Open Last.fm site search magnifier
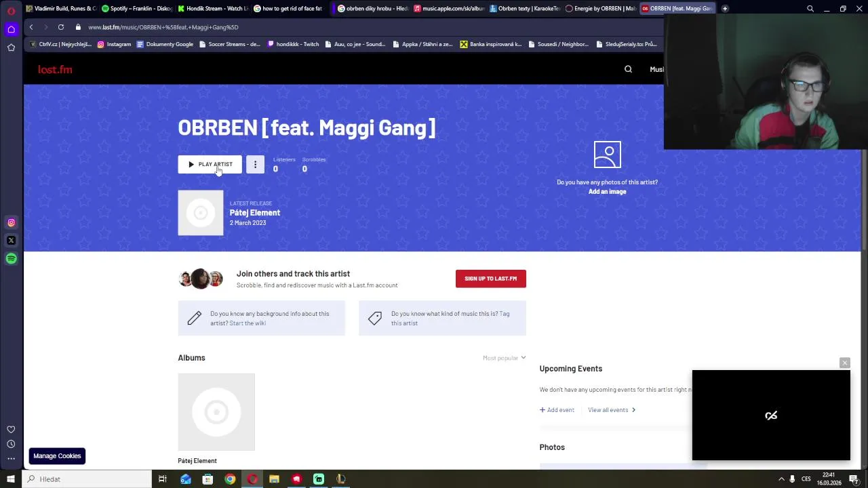Image resolution: width=868 pixels, height=488 pixels. pos(628,69)
